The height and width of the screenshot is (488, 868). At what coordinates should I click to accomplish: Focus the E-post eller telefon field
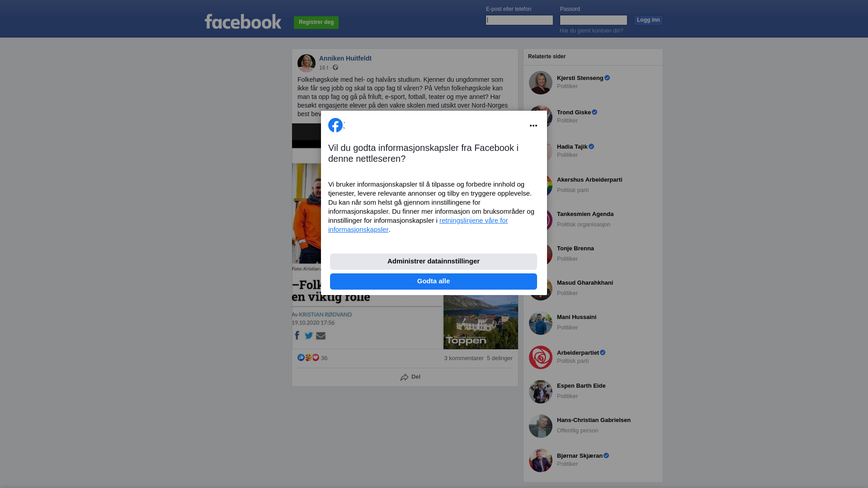pyautogui.click(x=519, y=20)
